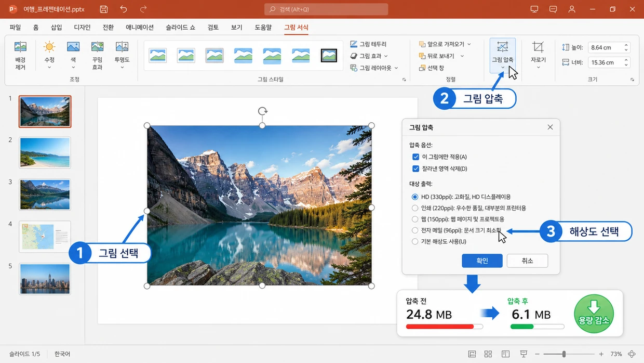Open Reading view from status bar
Screen dimensions: 644x363
click(505, 354)
